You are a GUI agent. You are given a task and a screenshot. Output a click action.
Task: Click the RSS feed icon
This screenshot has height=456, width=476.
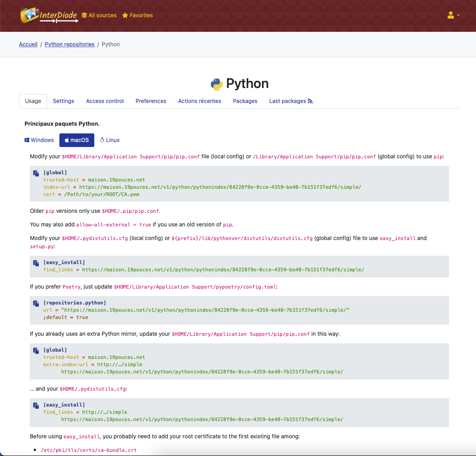click(310, 101)
